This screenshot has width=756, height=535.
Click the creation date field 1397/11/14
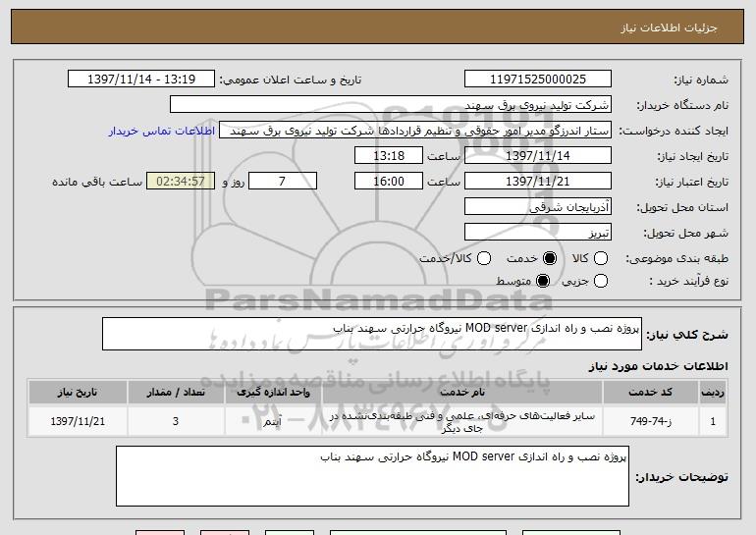click(538, 156)
